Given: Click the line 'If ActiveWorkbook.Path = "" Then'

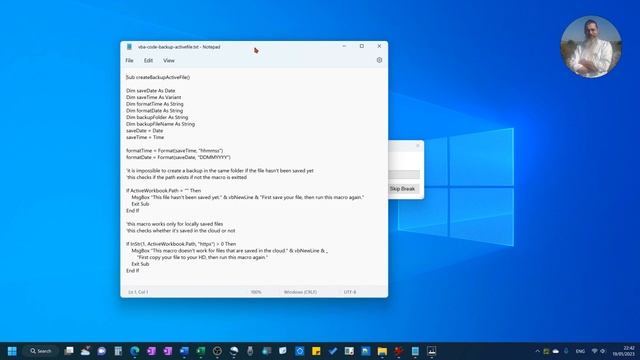Looking at the screenshot, I should point(164,191).
